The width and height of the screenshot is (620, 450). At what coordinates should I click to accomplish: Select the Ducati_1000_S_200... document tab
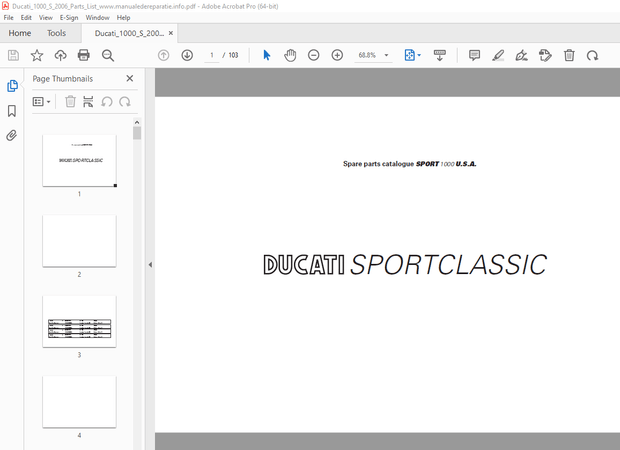click(129, 33)
